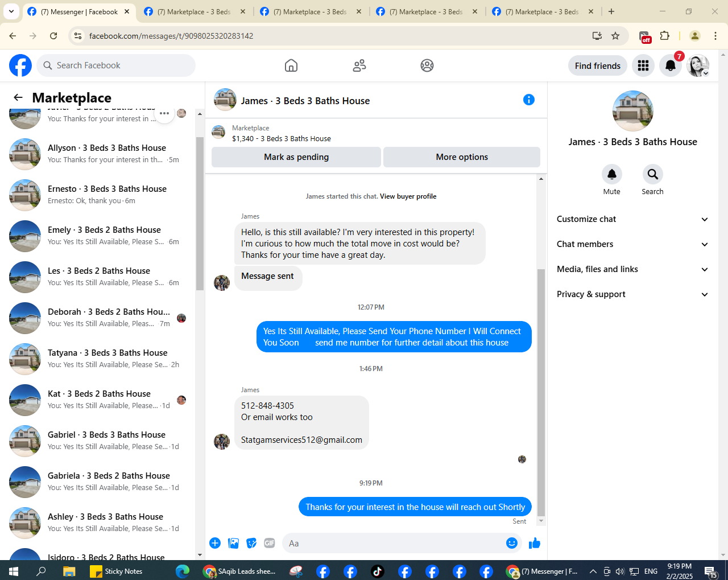Viewport: 728px width, 580px height.
Task: Open the Friends icon in top navigation
Action: pyautogui.click(x=359, y=65)
